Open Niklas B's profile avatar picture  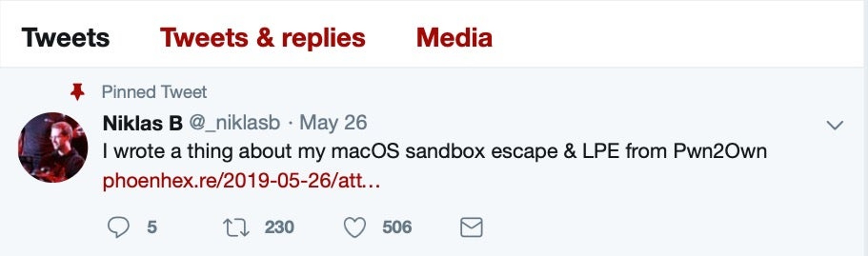[53, 147]
